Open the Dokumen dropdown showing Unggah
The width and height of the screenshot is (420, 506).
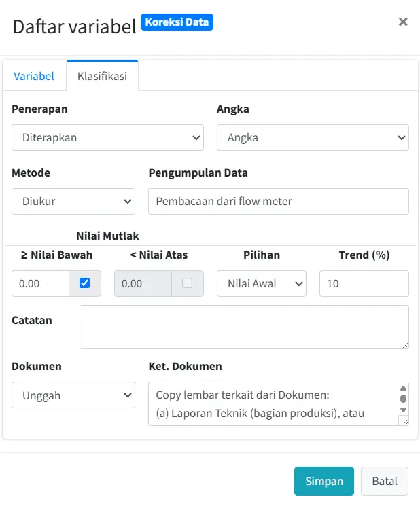pyautogui.click(x=73, y=395)
